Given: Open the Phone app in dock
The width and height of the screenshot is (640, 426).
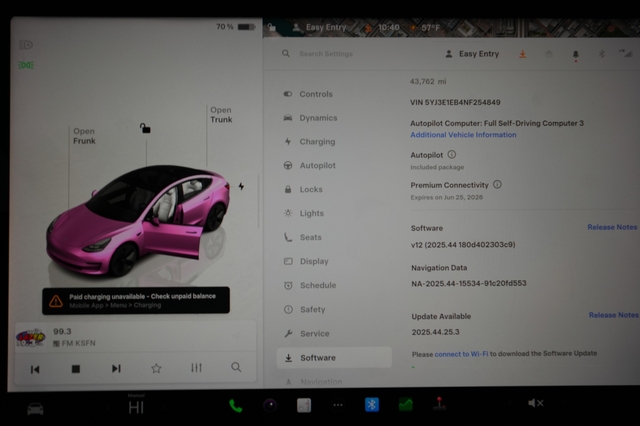Looking at the screenshot, I should click(x=236, y=406).
